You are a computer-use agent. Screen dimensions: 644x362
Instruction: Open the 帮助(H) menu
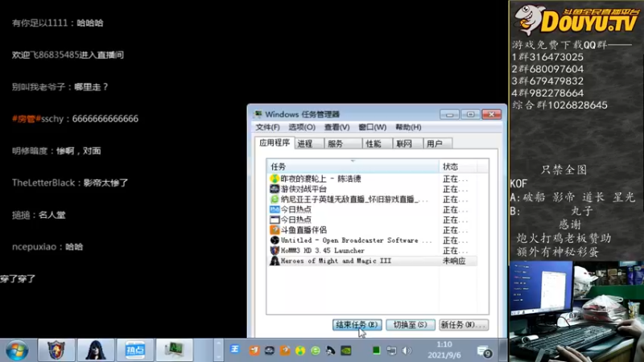[x=408, y=127]
